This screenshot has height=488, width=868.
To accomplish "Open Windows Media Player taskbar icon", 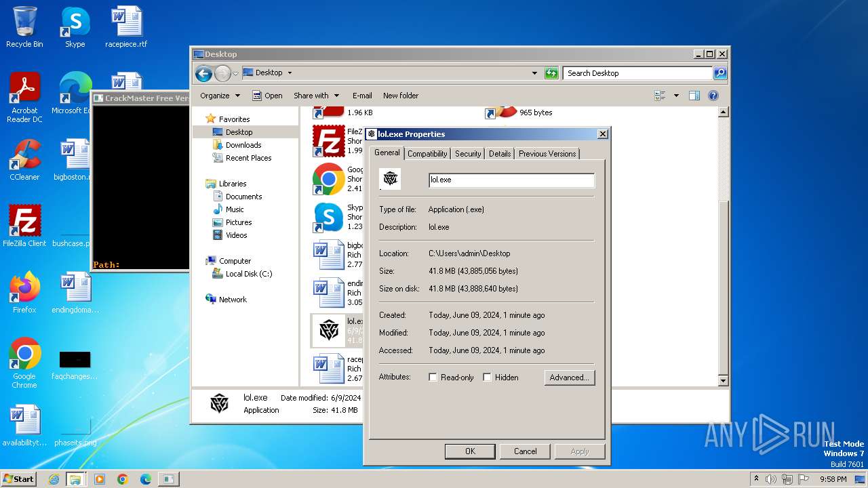I will tap(100, 479).
